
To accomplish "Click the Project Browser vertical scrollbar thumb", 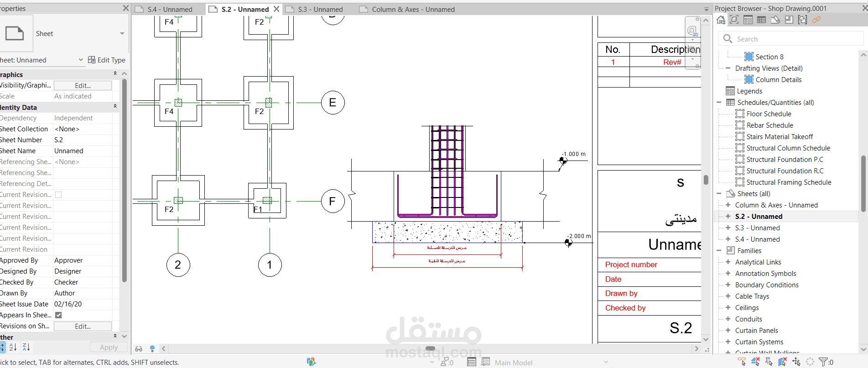I will (863, 183).
